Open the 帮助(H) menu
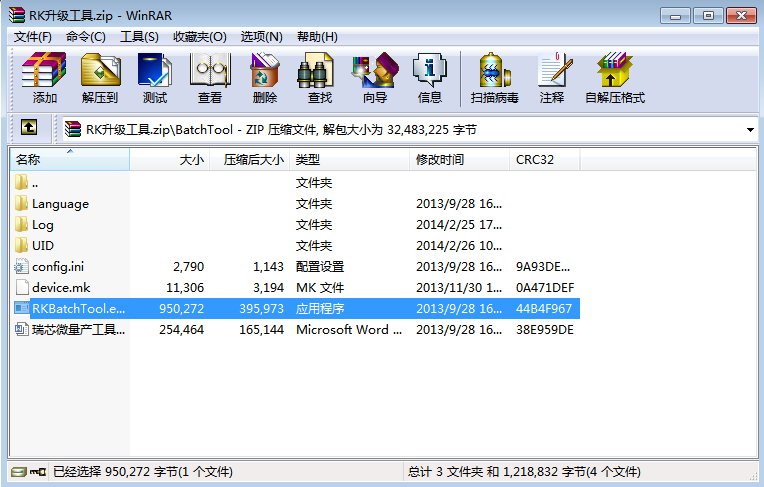This screenshot has width=764, height=487. click(x=317, y=37)
